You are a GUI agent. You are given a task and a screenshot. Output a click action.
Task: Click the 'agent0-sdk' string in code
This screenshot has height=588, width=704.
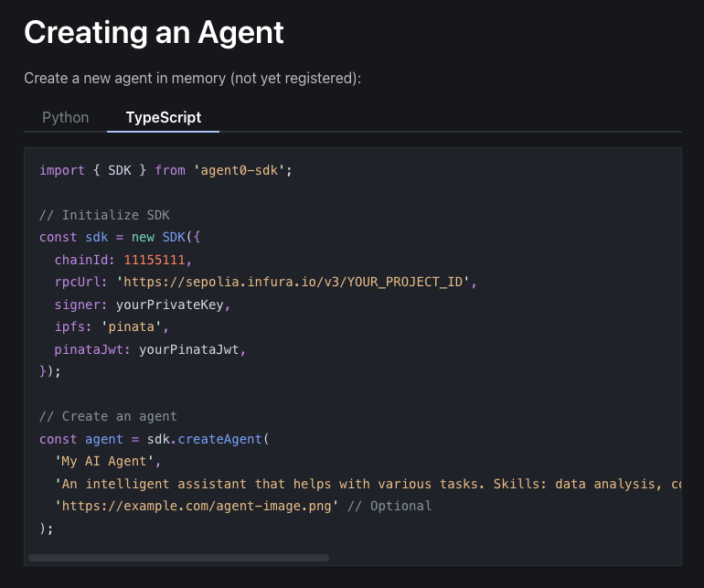click(240, 170)
